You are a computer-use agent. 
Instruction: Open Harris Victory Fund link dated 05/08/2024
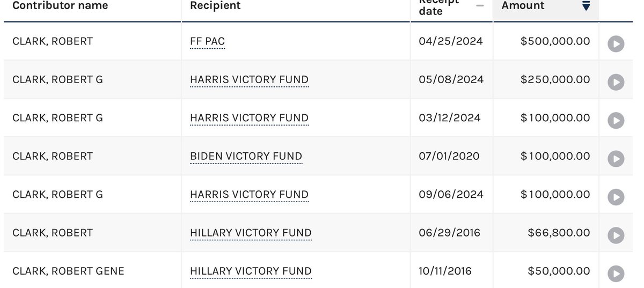[x=249, y=80]
